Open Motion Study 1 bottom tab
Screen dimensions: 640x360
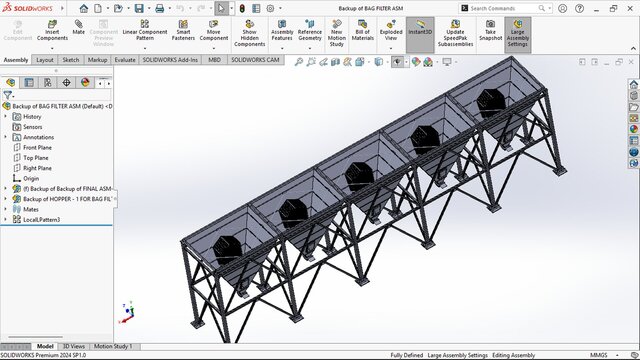pyautogui.click(x=113, y=346)
